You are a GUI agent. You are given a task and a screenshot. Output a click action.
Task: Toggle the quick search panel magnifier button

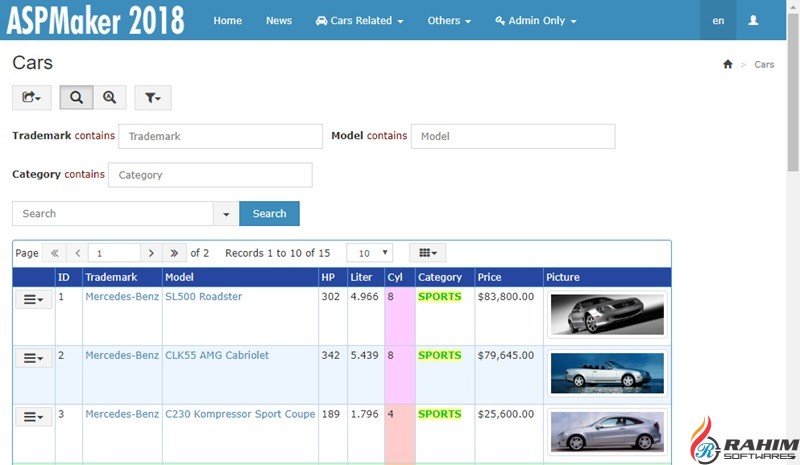76,97
